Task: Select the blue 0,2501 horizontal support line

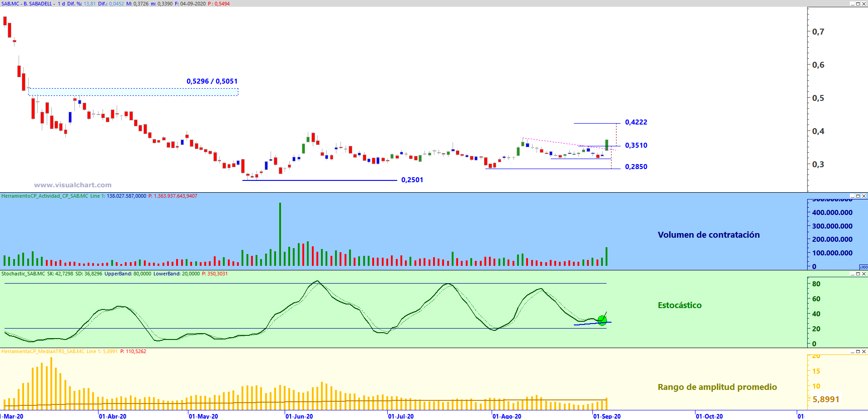Action: pyautogui.click(x=320, y=180)
